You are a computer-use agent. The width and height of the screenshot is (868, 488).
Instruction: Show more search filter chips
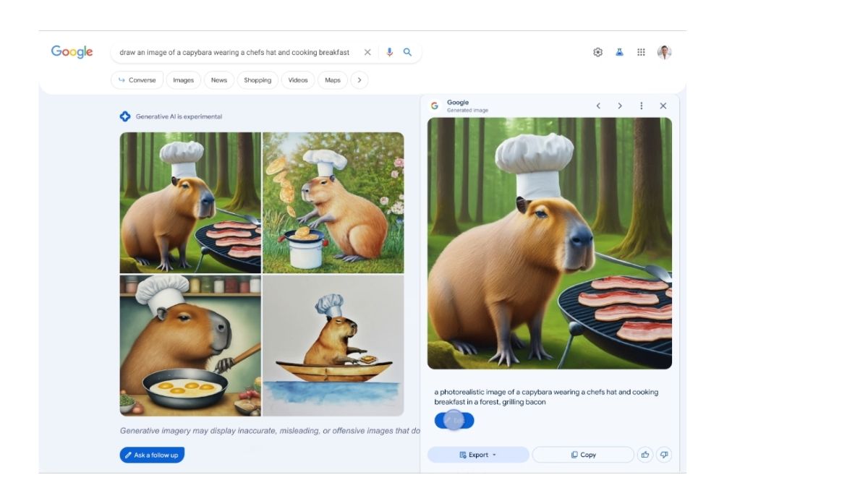click(359, 80)
